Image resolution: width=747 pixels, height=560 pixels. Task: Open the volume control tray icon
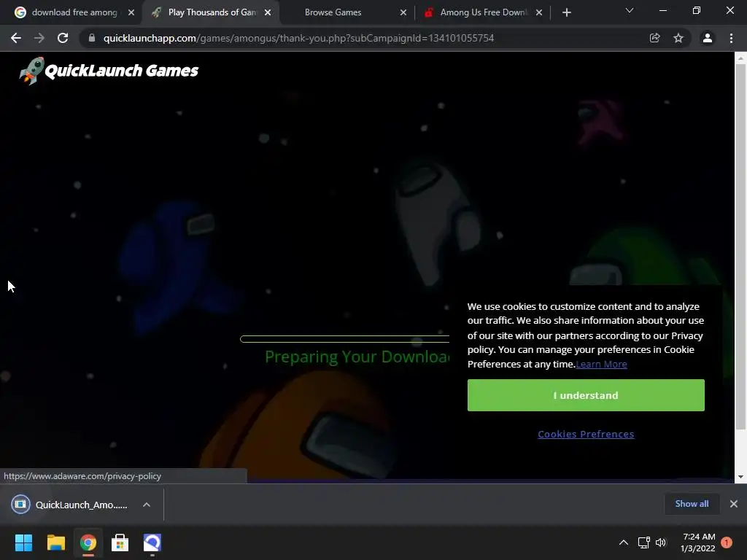tap(661, 542)
